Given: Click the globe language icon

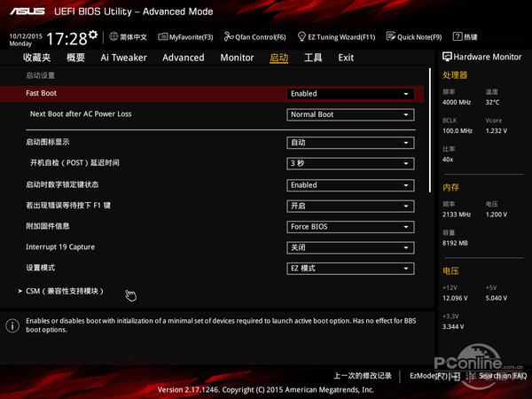Looking at the screenshot, I should pos(113,36).
